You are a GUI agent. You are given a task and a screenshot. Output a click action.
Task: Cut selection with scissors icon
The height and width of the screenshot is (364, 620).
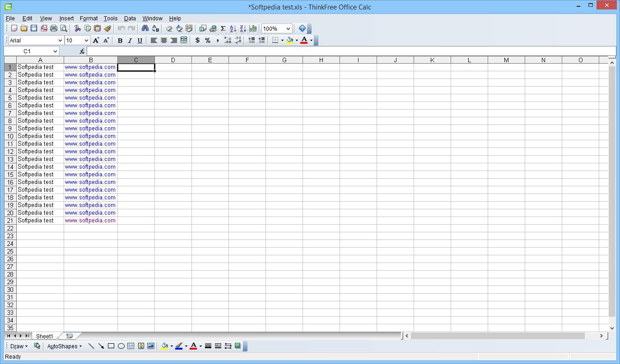(78, 28)
